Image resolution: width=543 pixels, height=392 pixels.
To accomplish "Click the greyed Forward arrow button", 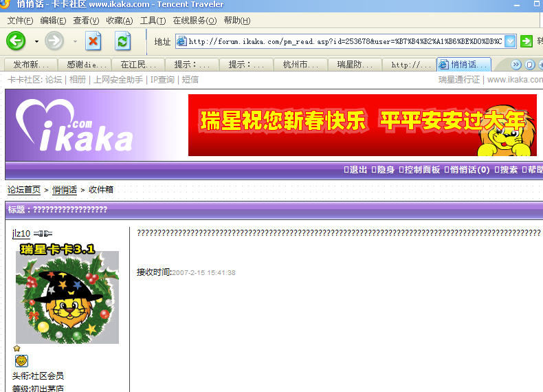I will 54,41.
